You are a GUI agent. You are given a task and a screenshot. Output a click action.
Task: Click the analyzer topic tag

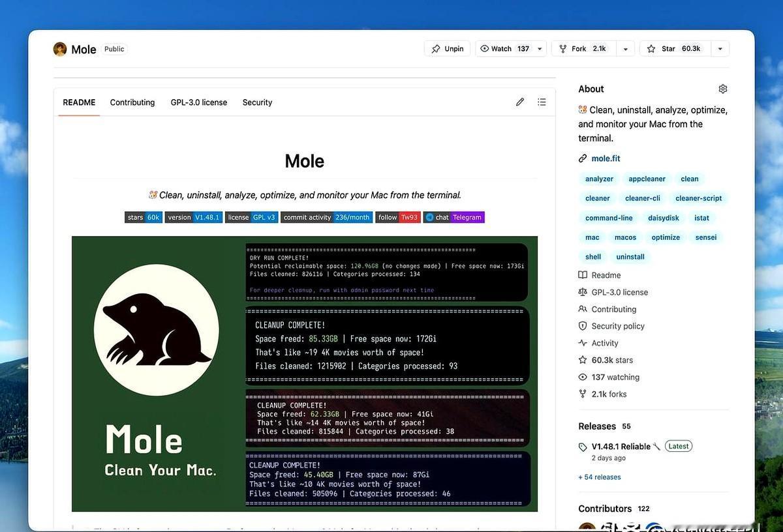click(x=599, y=179)
